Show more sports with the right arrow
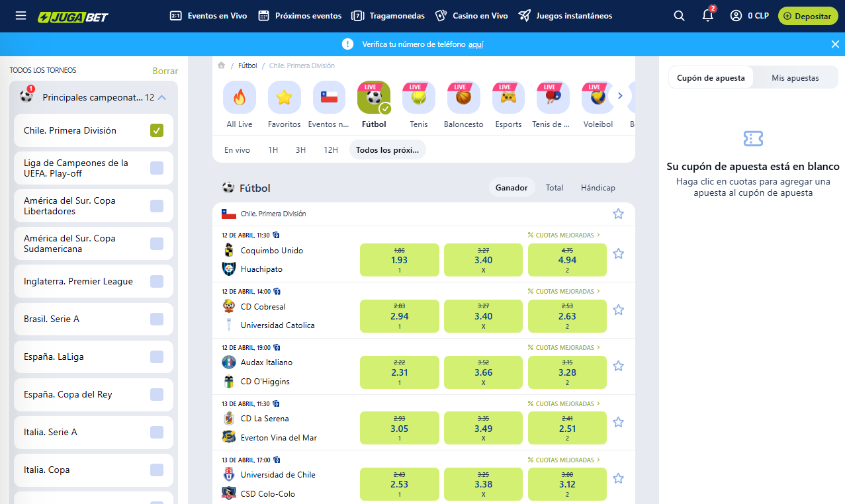 (620, 96)
